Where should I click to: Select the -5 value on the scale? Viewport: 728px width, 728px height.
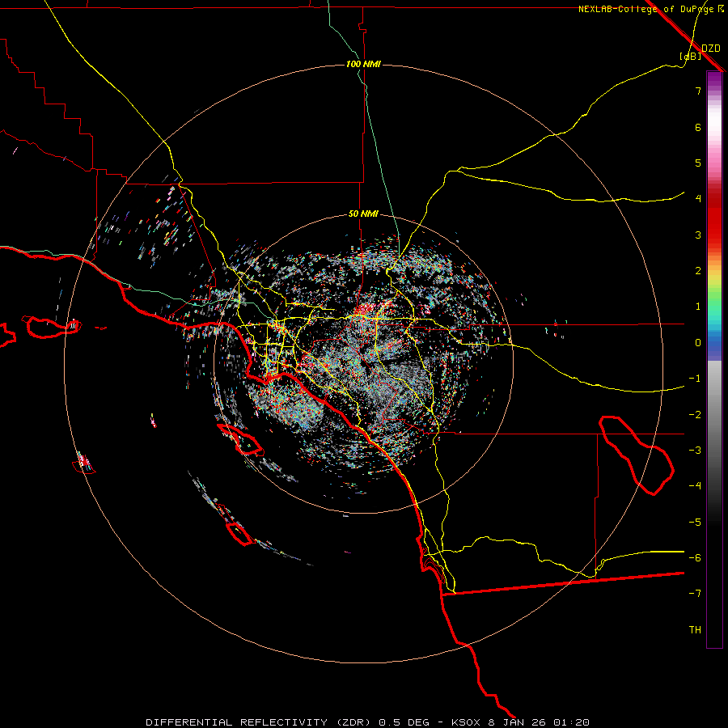coord(695,523)
